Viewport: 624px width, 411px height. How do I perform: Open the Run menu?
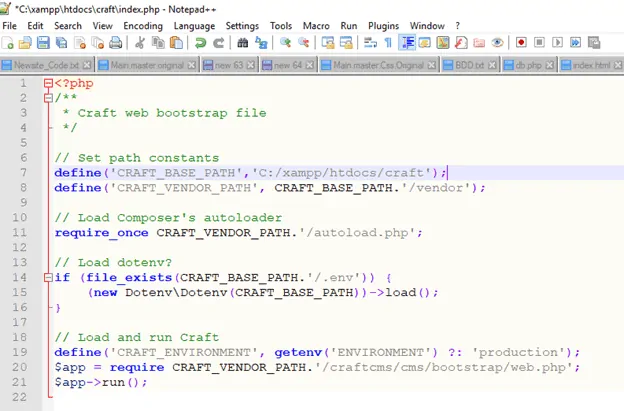(349, 26)
